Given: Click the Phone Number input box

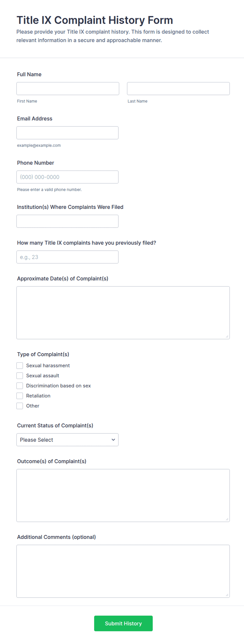Looking at the screenshot, I should pos(67,177).
